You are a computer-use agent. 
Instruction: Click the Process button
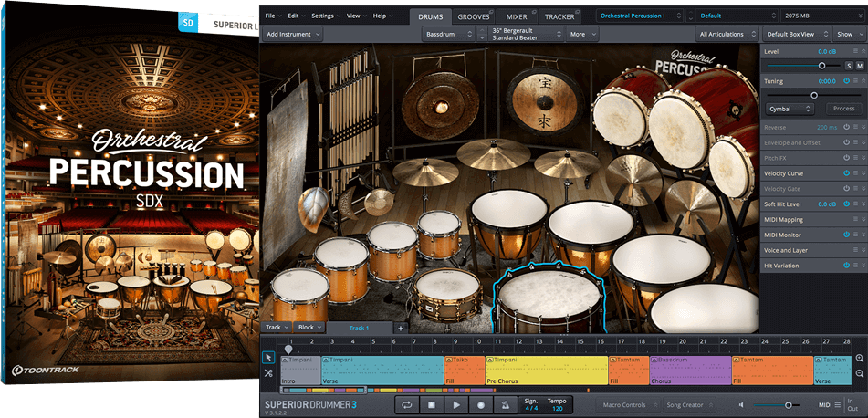(x=843, y=109)
